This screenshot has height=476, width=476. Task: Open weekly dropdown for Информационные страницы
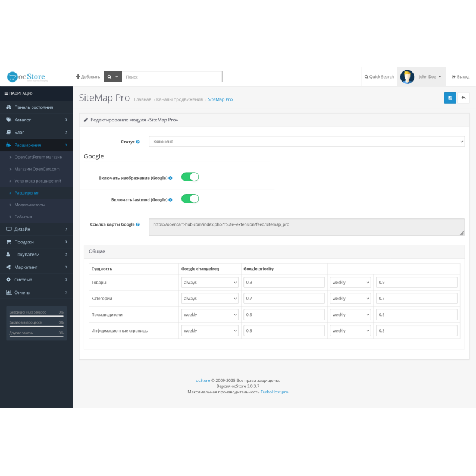[350, 330]
